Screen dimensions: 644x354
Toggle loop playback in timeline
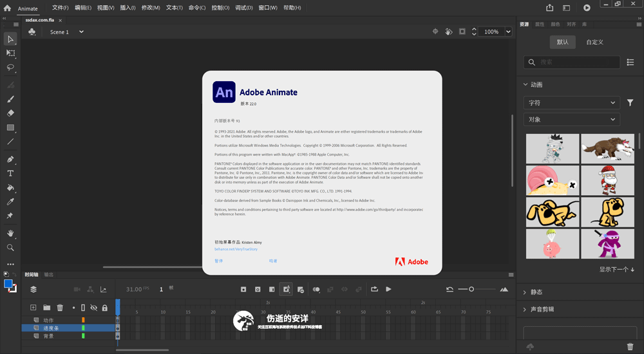pyautogui.click(x=374, y=290)
